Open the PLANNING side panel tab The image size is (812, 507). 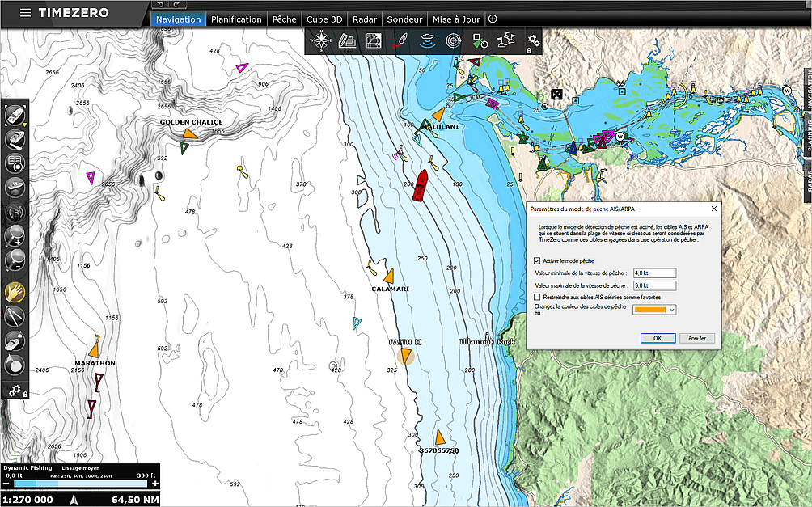coord(808,133)
